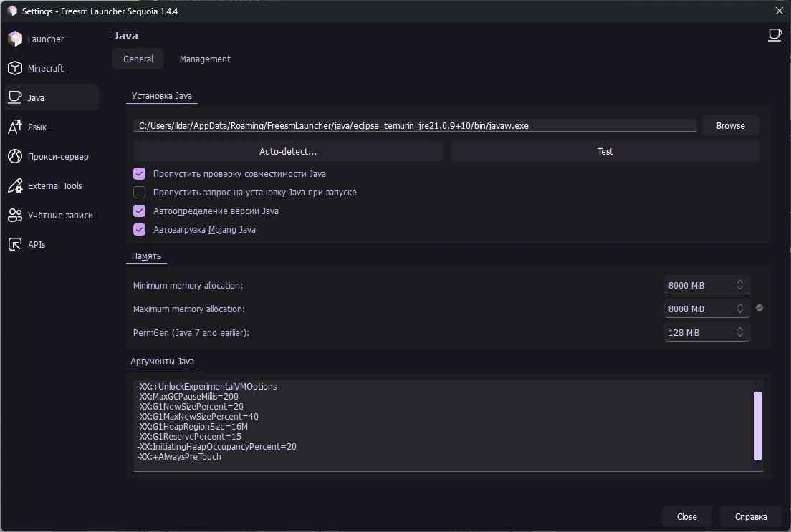Click the Java coffee cup icon top-right

[775, 35]
